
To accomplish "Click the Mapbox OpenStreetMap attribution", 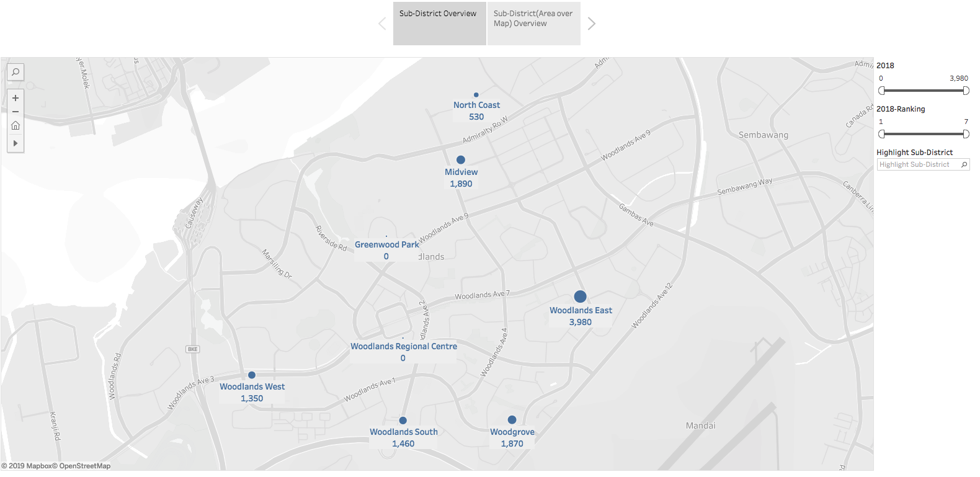I will [x=56, y=466].
